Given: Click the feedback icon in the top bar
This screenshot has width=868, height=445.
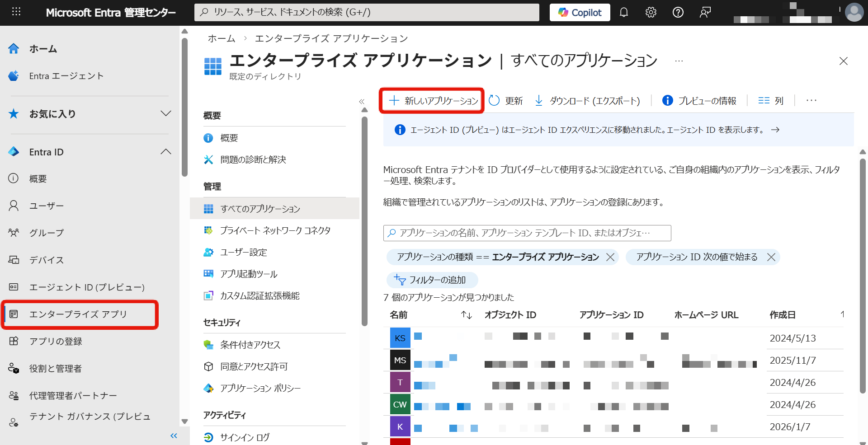Looking at the screenshot, I should coord(705,12).
